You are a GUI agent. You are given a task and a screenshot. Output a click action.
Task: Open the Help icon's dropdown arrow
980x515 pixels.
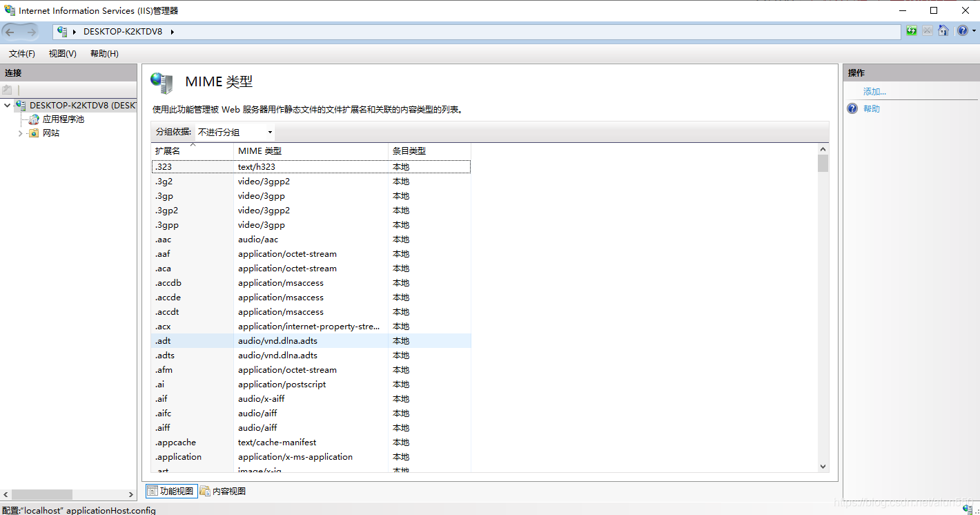coord(974,31)
